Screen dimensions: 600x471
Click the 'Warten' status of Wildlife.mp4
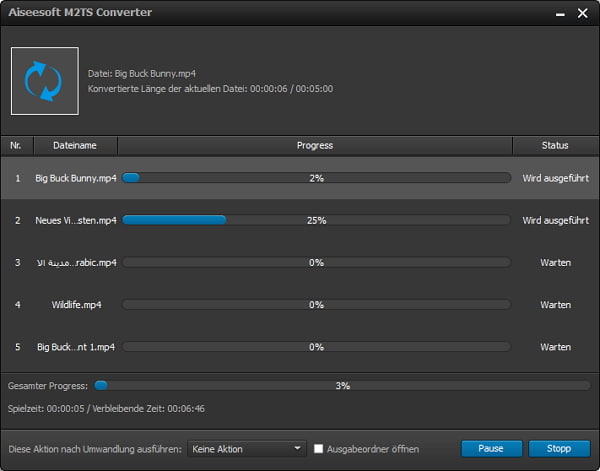pyautogui.click(x=555, y=304)
